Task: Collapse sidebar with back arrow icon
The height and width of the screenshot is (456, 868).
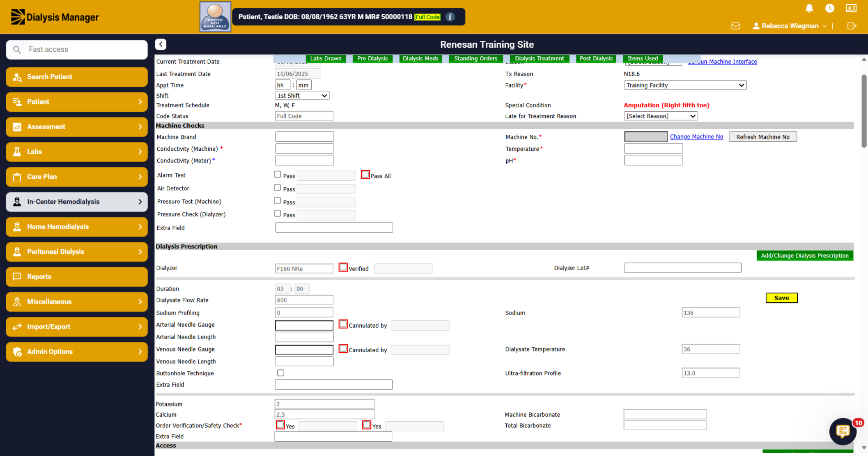Action: pyautogui.click(x=161, y=44)
